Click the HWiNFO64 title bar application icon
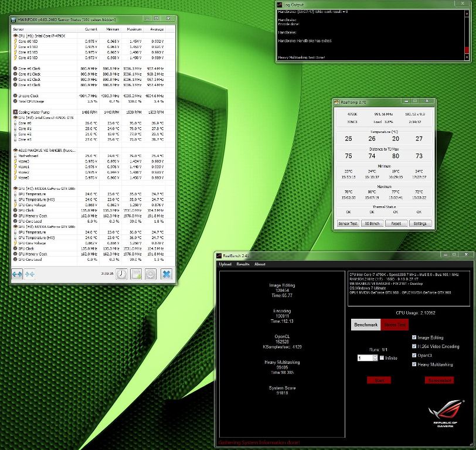Viewport: 476px width, 450px height. (x=13, y=20)
